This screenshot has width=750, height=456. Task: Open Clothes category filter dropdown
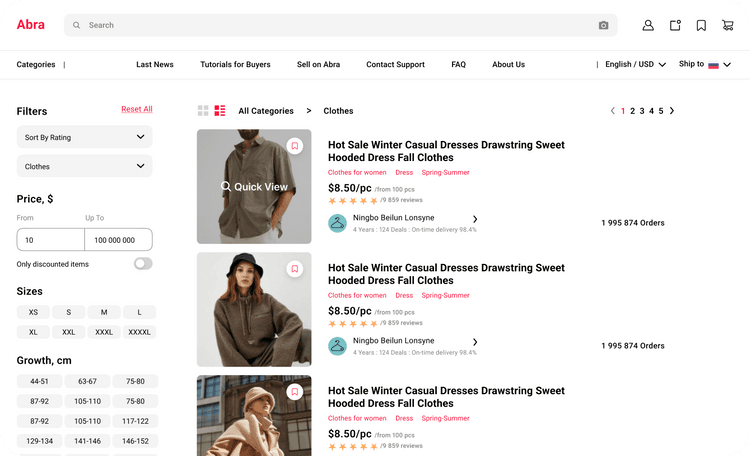pos(85,166)
